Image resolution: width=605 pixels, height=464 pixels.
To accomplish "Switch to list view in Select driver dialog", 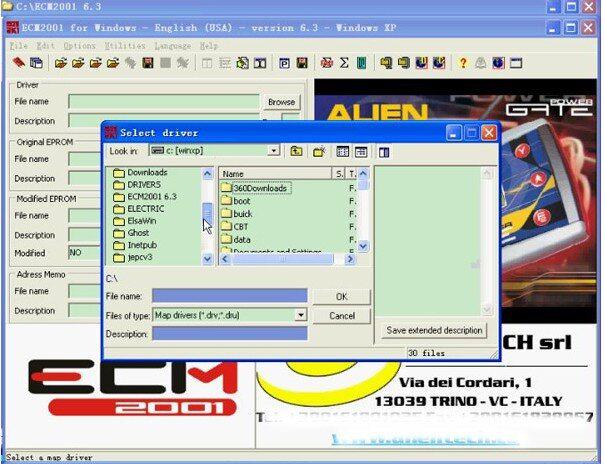I will (342, 152).
